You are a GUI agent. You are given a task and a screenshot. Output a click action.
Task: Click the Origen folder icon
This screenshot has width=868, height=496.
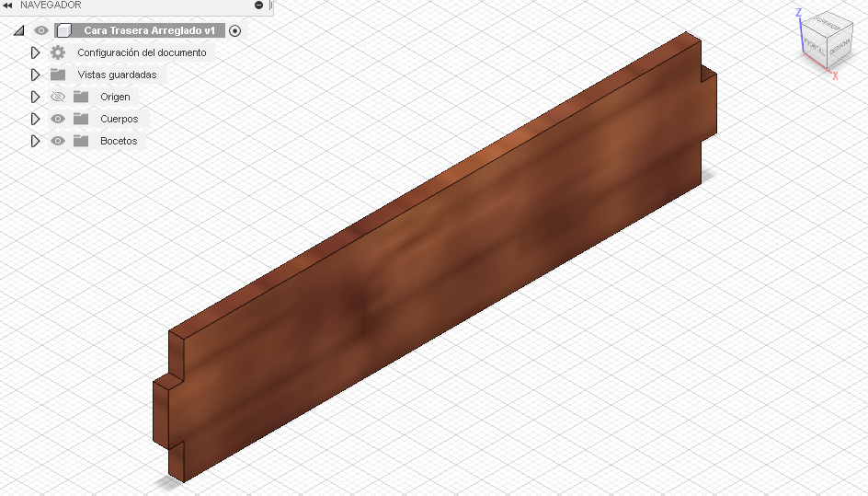[x=81, y=97]
